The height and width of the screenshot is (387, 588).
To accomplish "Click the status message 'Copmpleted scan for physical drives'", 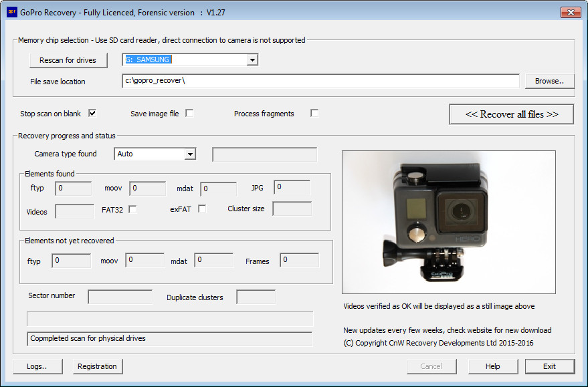I will coord(169,339).
